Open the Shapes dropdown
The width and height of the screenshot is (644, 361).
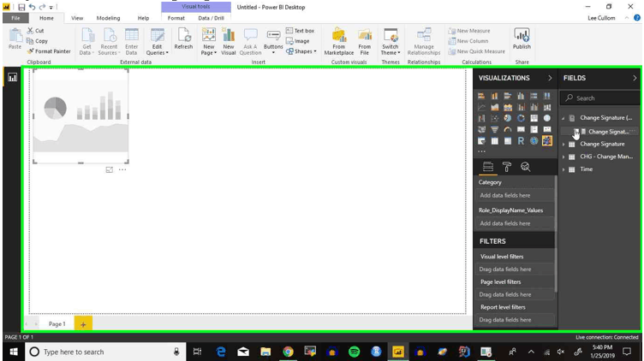pos(301,51)
